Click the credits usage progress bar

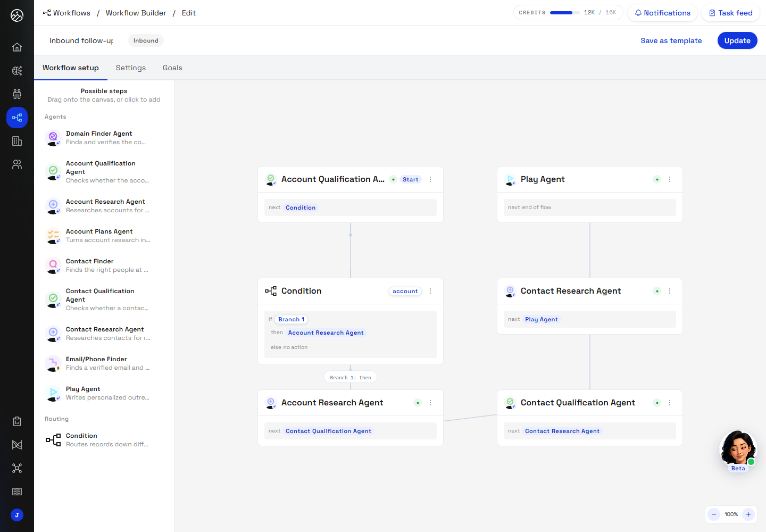click(565, 13)
